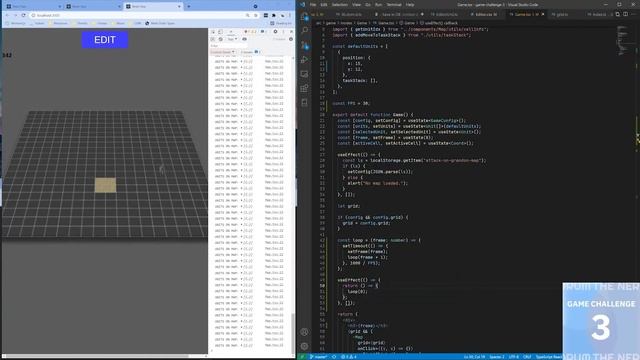The width and height of the screenshot is (640, 360).
Task: Click the Spaces: 2 indentation indicator
Action: click(497, 357)
